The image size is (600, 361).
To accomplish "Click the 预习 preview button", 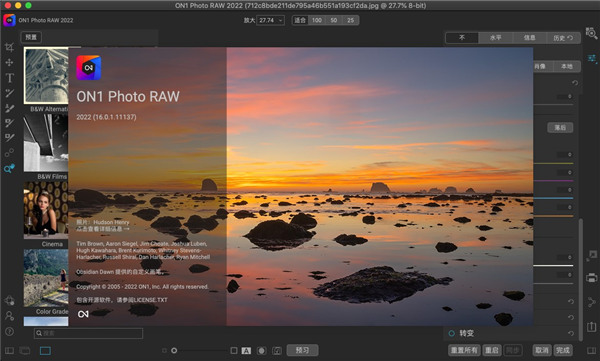I will coord(302,350).
